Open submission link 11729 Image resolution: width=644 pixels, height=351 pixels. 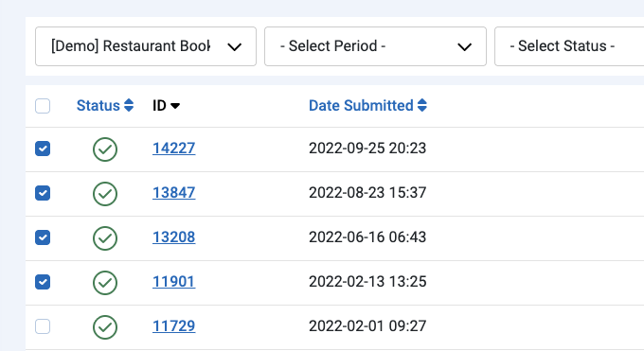[173, 326]
